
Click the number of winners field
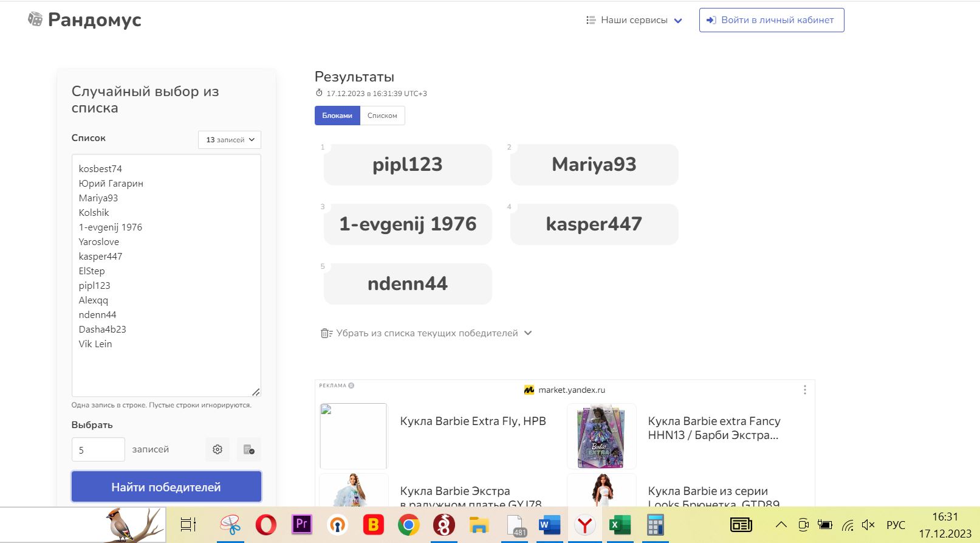tap(98, 449)
